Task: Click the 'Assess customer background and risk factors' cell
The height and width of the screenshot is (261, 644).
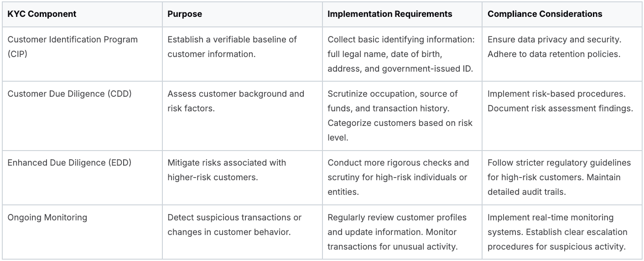Action: pos(236,101)
